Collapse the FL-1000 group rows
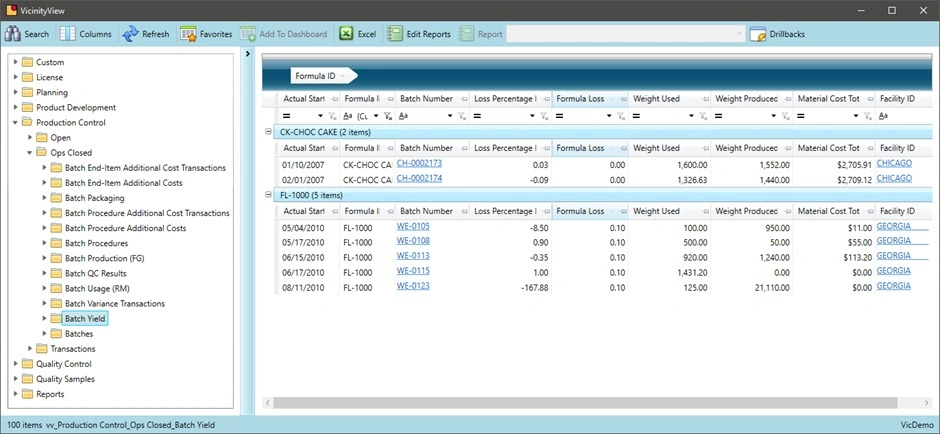Viewport: 940px width, 434px height. [x=268, y=195]
